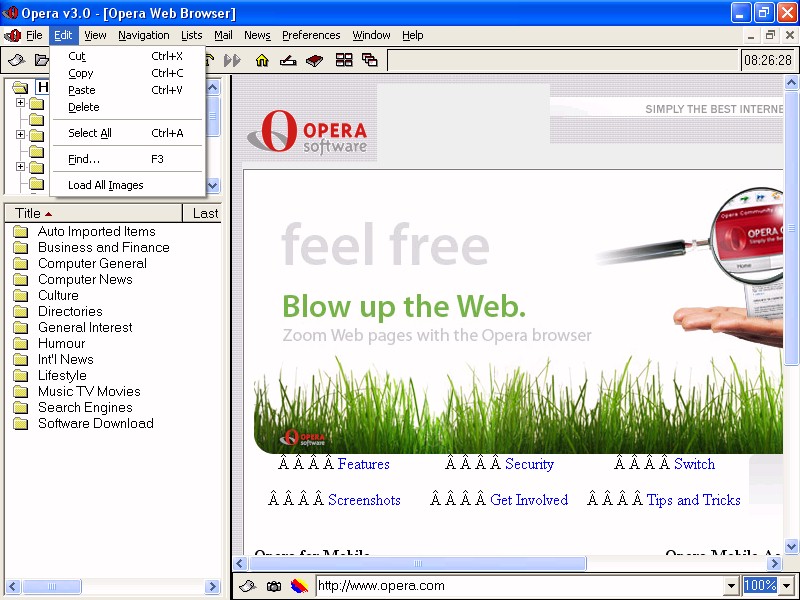Click the down arrow of the page's vertical scrollbar
The width and height of the screenshot is (800, 600).
point(791,546)
